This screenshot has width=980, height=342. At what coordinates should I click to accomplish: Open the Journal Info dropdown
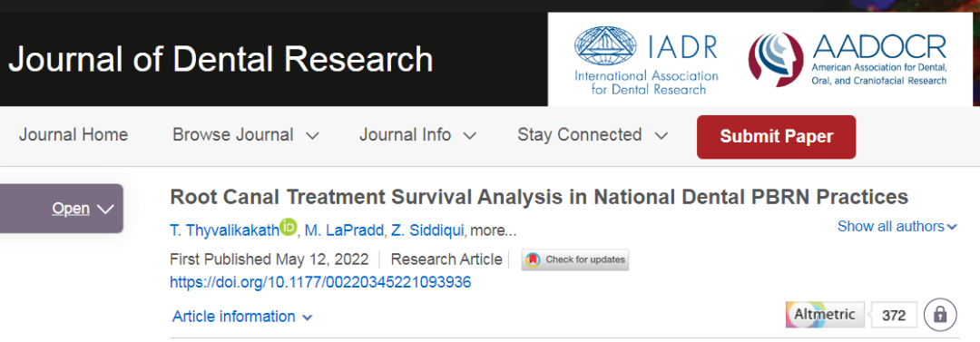tap(417, 135)
